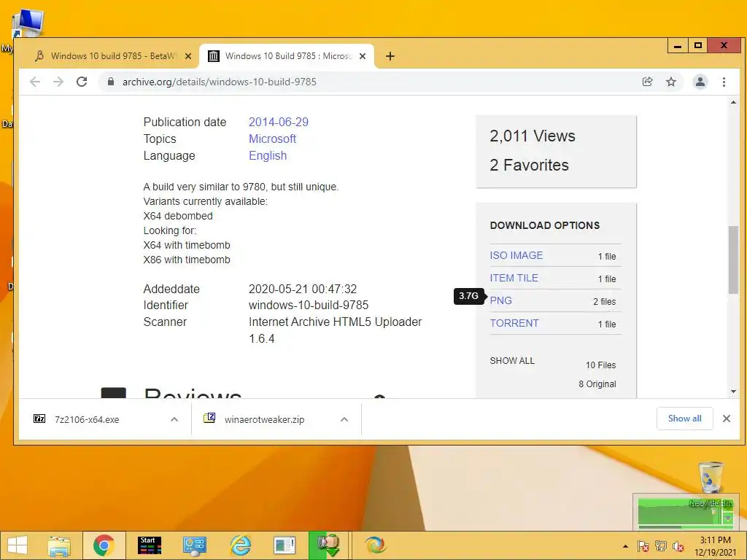Dismiss the downloads bar with X
Image resolution: width=747 pixels, height=560 pixels.
click(x=726, y=419)
